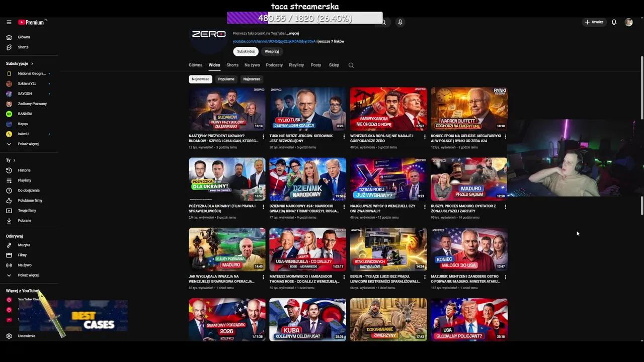Open options menu for RUSZYŁ PROCES MADURO video
This screenshot has width=644, height=362.
505,207
